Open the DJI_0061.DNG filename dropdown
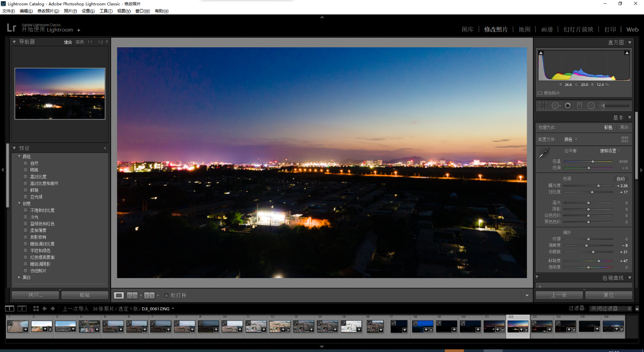This screenshot has width=644, height=352. (x=158, y=309)
